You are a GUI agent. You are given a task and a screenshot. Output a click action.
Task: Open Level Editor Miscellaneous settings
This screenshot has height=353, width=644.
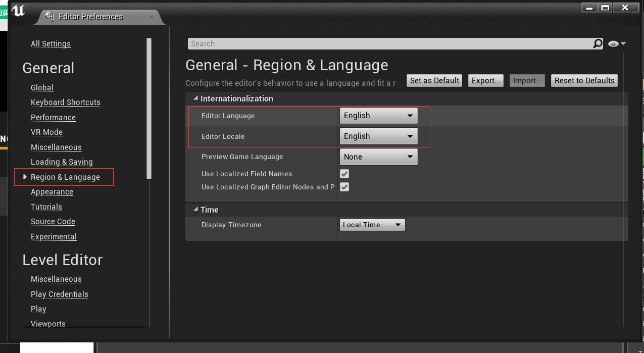[56, 279]
